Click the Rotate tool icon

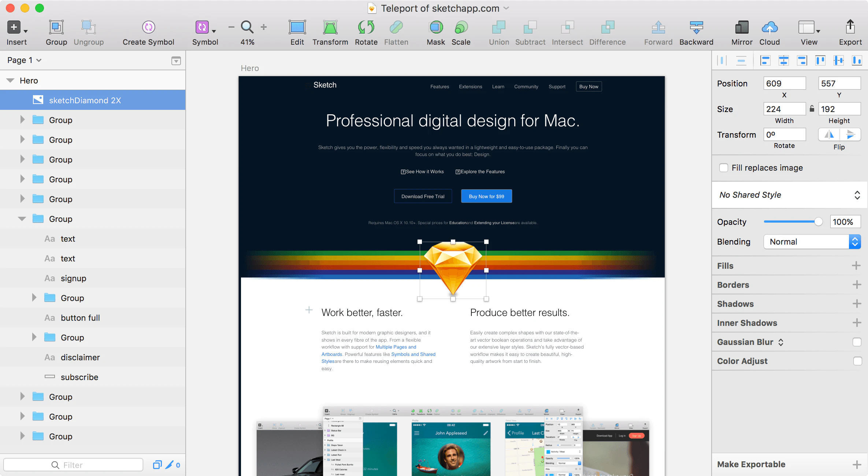click(366, 27)
